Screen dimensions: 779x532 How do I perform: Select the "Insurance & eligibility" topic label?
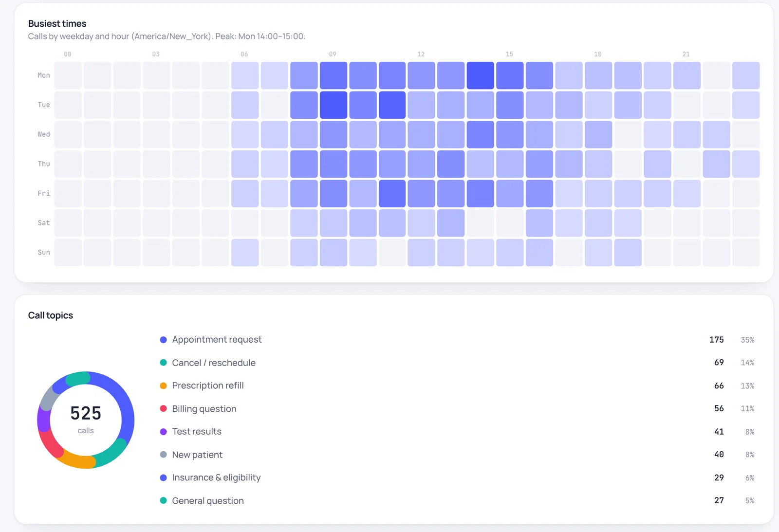click(216, 477)
